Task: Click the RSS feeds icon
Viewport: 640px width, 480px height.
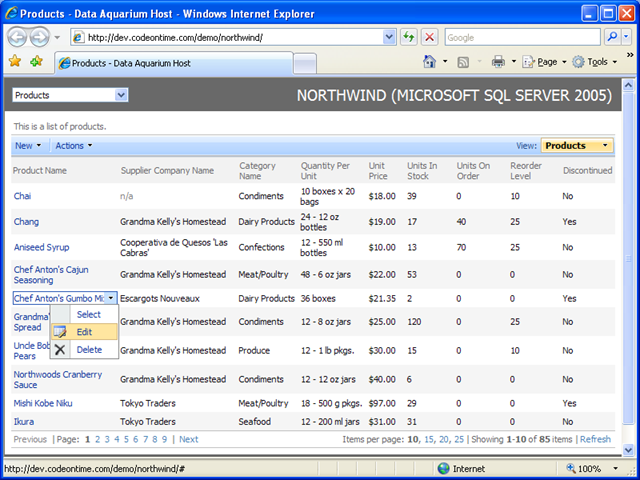Action: click(x=463, y=62)
